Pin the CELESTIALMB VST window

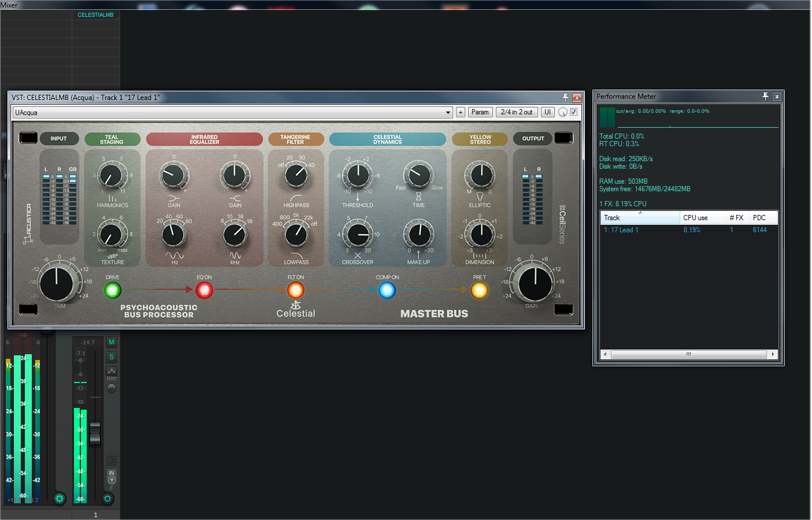coord(565,97)
